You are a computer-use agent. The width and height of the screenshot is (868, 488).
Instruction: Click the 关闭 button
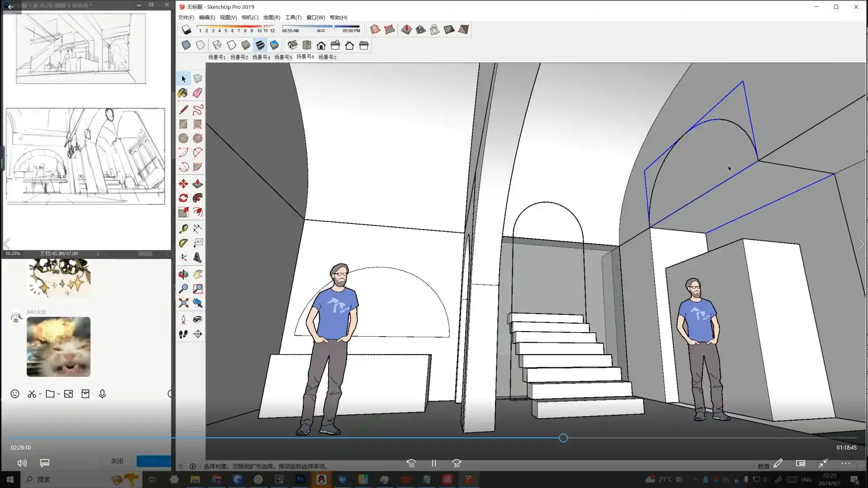tap(117, 461)
